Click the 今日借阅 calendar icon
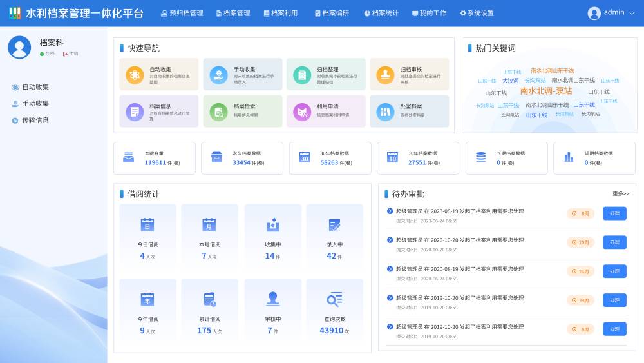644x363 pixels. (x=147, y=224)
